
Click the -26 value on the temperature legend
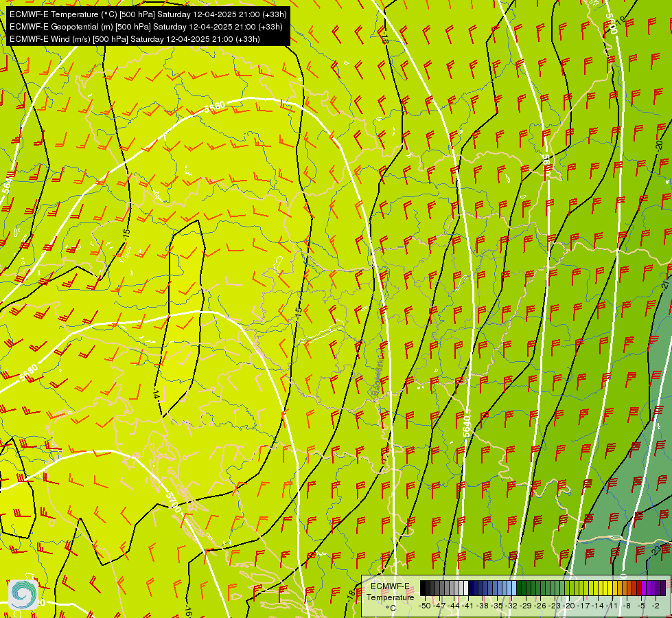pyautogui.click(x=540, y=606)
